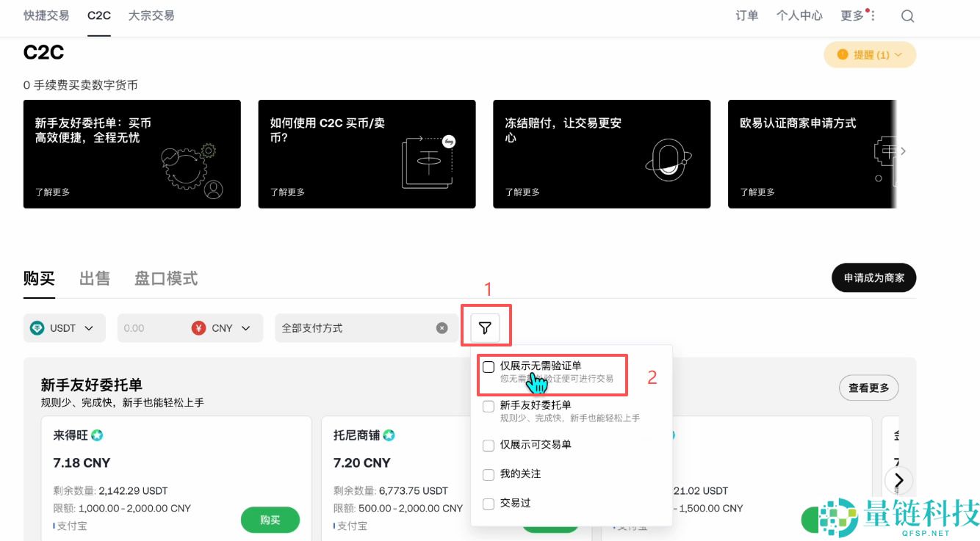Expand the USDT currency dropdown

87,328
